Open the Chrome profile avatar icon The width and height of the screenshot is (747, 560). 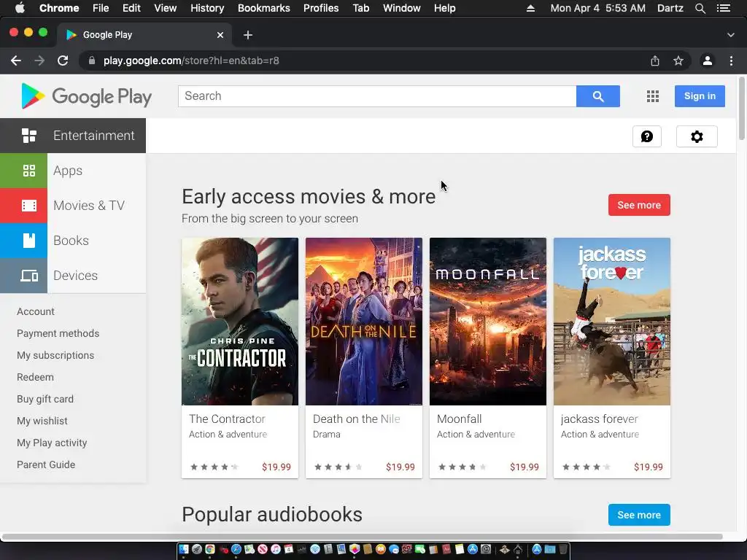click(708, 61)
